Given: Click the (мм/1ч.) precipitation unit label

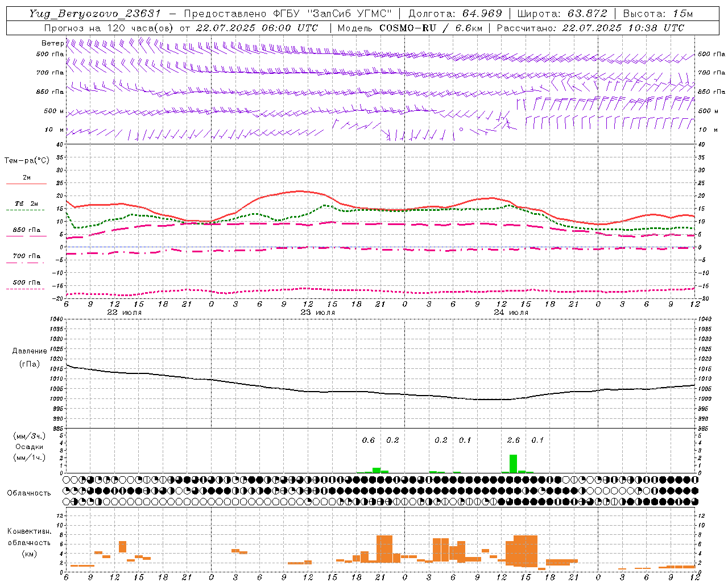Looking at the screenshot, I should [x=30, y=457].
